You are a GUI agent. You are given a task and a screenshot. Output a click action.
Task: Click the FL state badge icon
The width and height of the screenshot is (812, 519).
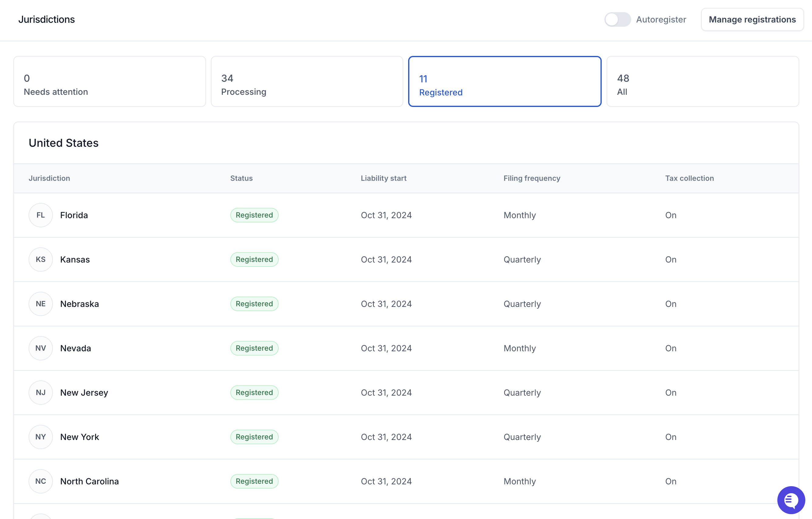[40, 215]
